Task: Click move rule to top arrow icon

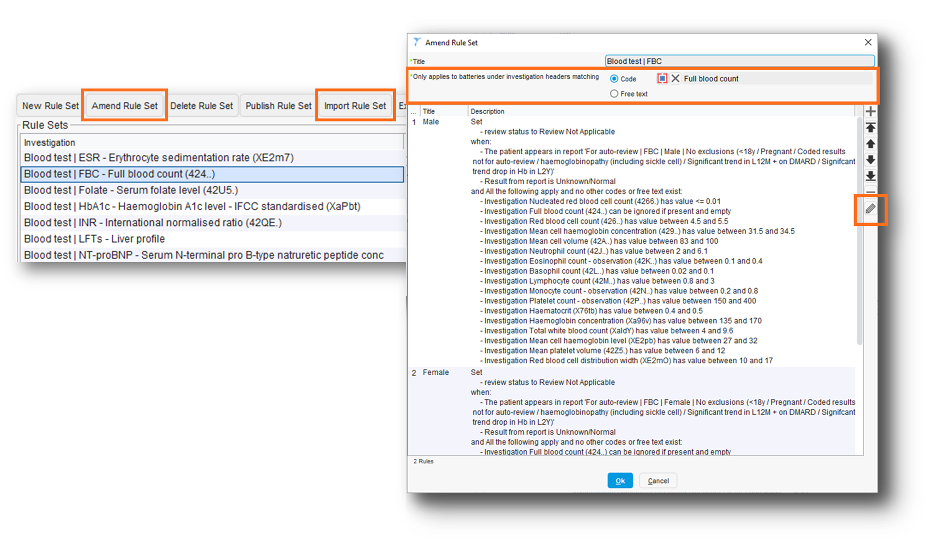Action: click(871, 128)
